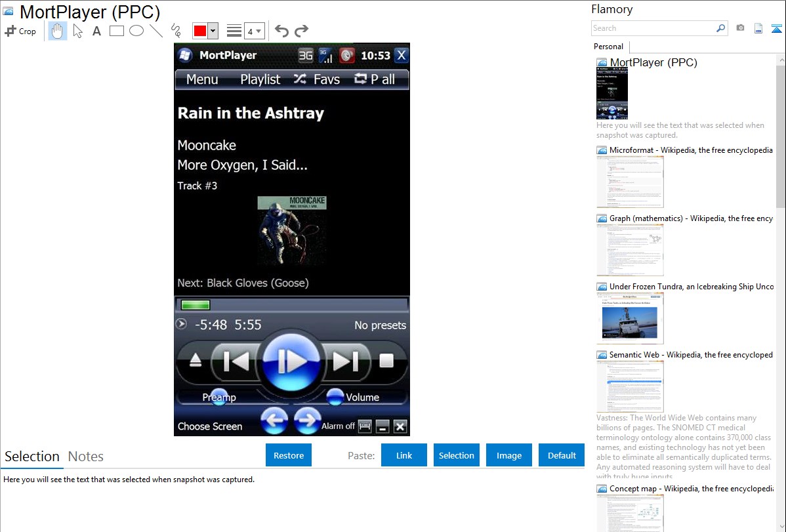Select the straight line tool
The width and height of the screenshot is (786, 532).
(x=156, y=31)
